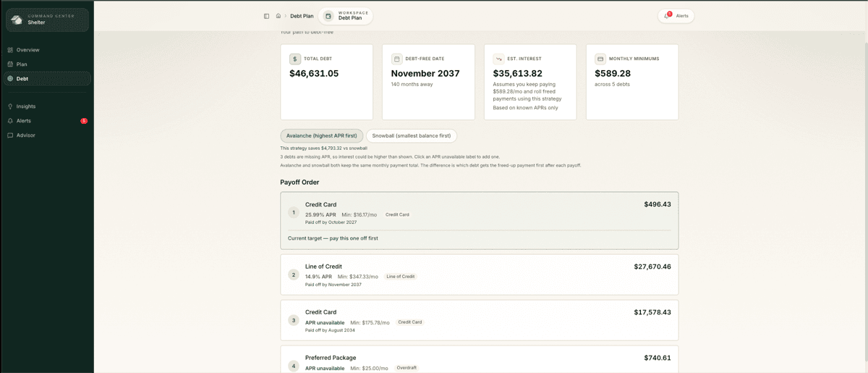Screen dimensions: 868x373
Task: Click the Debt Plan breadcrumb text
Action: tap(302, 16)
